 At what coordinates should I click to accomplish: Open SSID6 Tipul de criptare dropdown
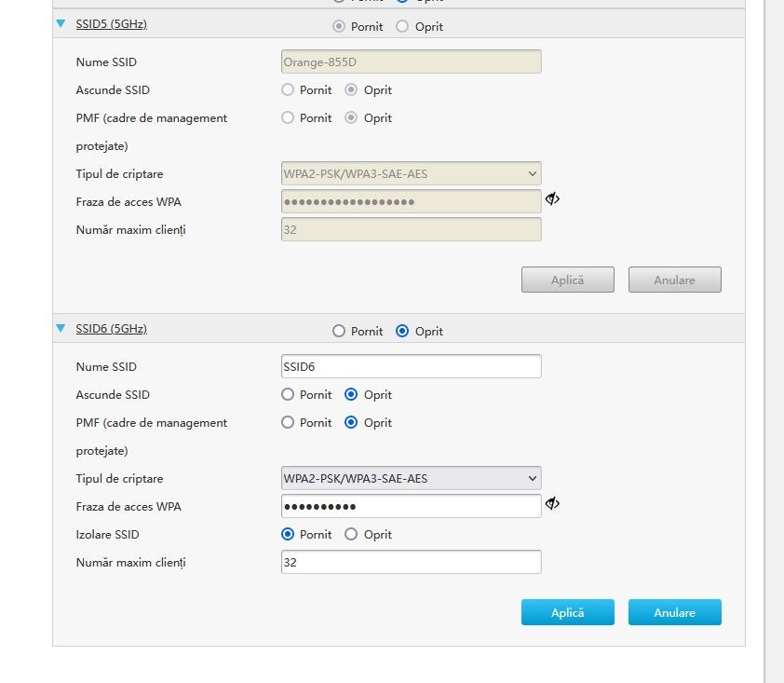tap(411, 479)
